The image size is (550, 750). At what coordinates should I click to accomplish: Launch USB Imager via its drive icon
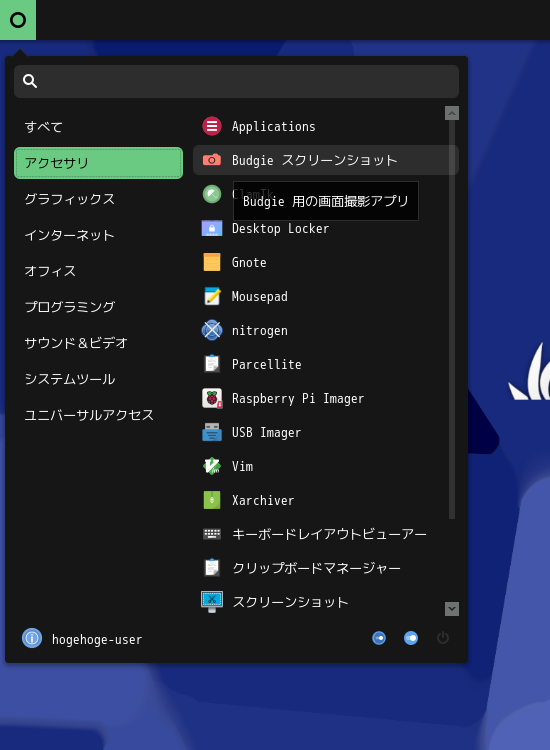(212, 432)
